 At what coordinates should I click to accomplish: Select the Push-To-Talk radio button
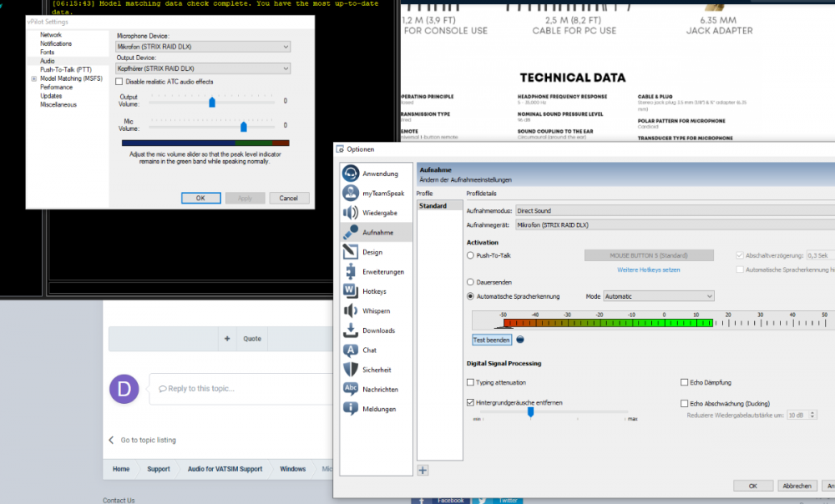470,255
